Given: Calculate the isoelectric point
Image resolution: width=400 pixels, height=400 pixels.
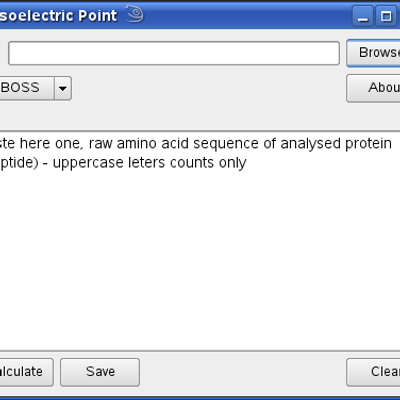Looking at the screenshot, I should point(26,372).
